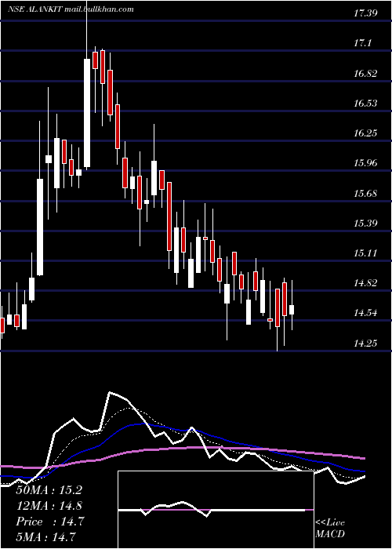Click the NSE ALANKIT chart title

click(71, 9)
